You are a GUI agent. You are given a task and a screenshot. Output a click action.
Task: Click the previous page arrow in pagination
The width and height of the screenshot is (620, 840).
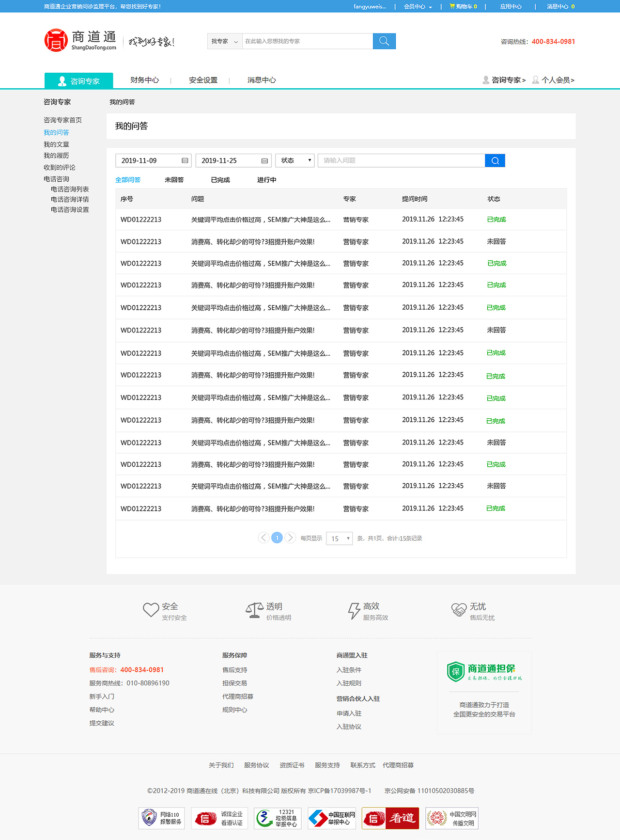tap(263, 538)
